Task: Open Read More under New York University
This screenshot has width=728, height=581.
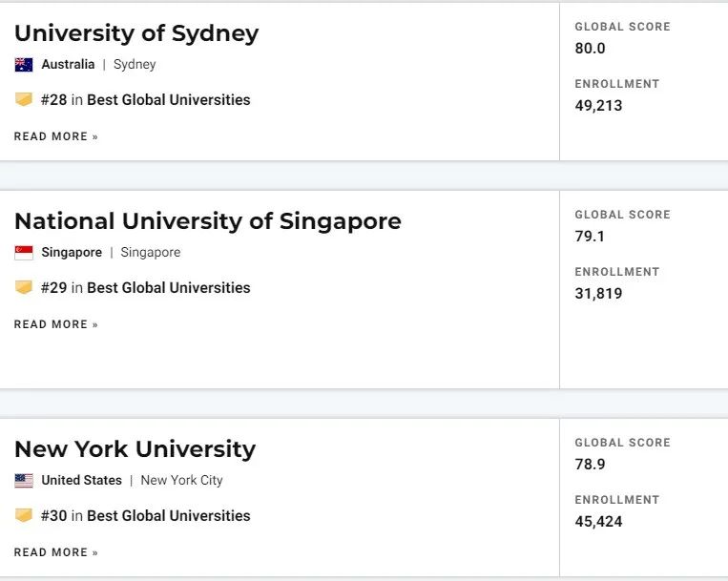Action: pyautogui.click(x=55, y=552)
